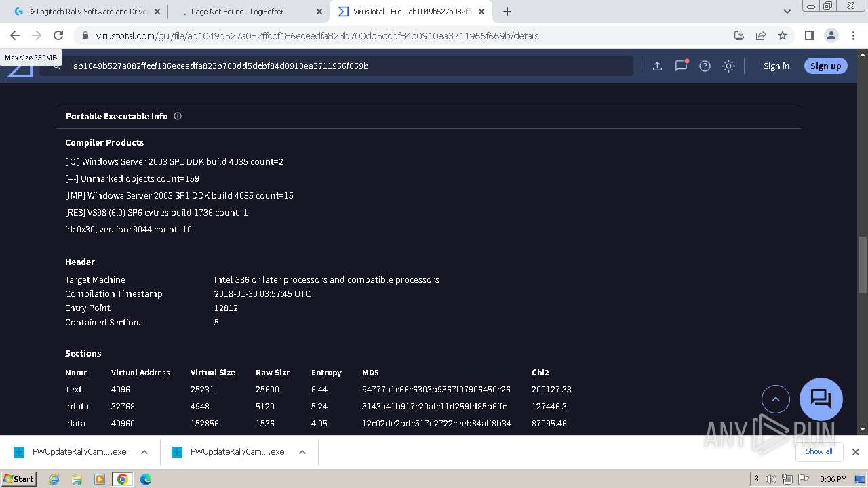
Task: Close the downloads bar
Action: [856, 452]
